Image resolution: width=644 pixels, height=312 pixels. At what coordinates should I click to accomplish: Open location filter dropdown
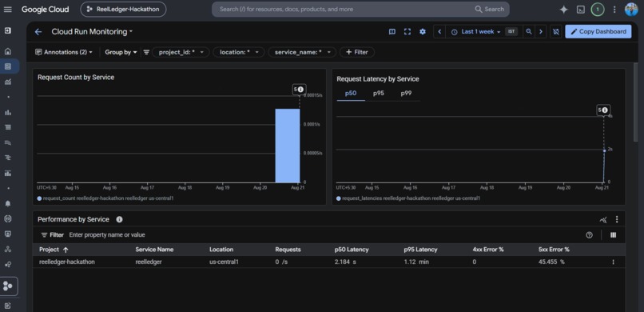tap(239, 52)
